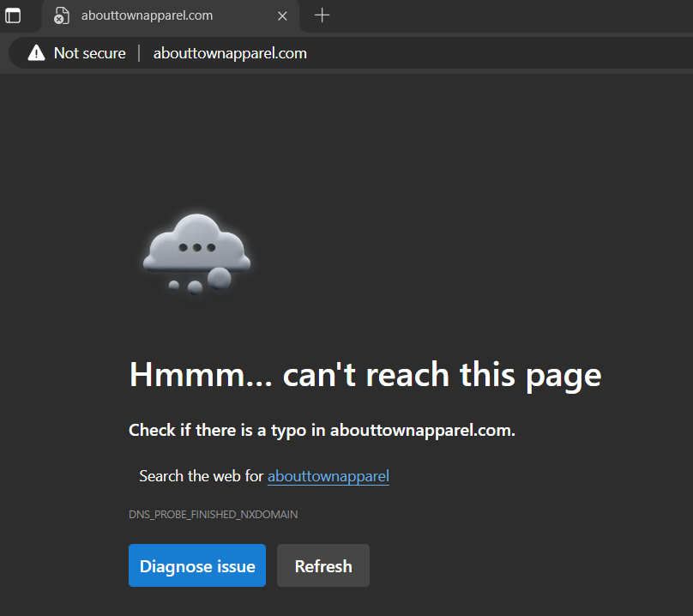Click the broken page favicon on the tab
This screenshot has width=693, height=616.
coord(61,15)
